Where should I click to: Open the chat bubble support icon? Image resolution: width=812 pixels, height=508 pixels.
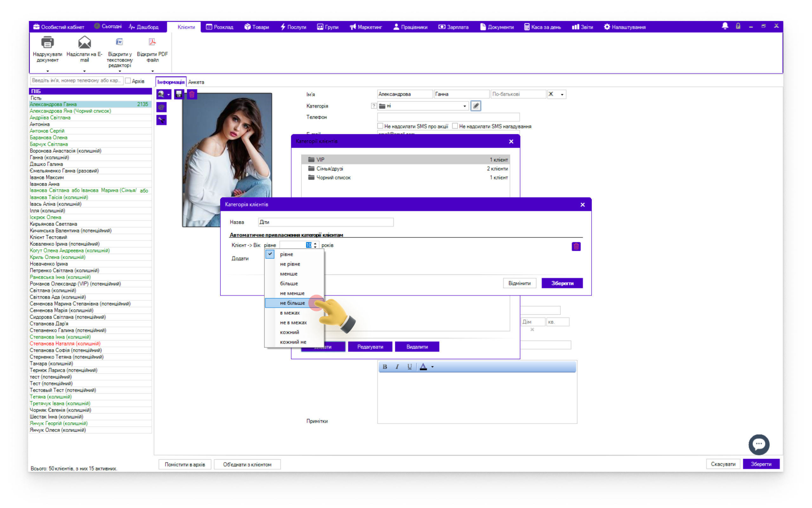[759, 444]
